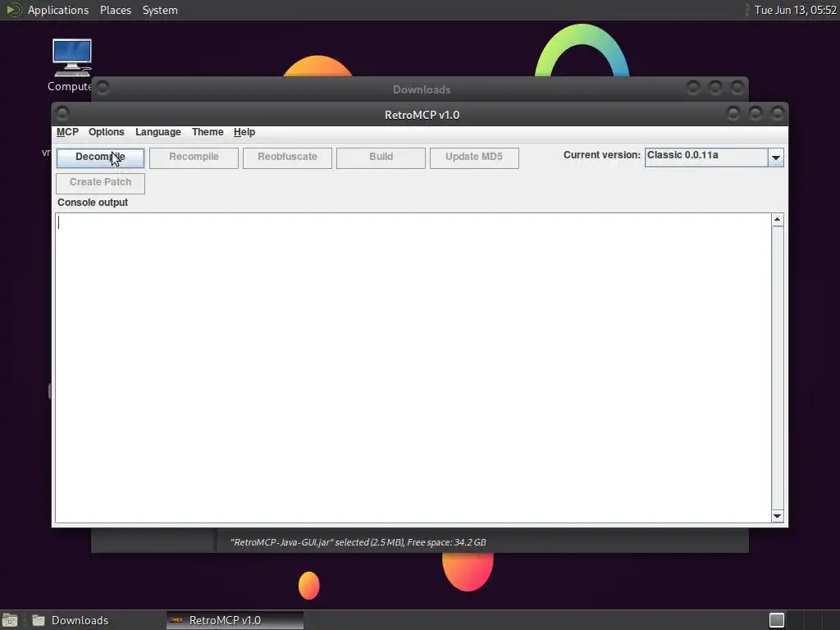Open the System menu in top panel

pos(160,10)
